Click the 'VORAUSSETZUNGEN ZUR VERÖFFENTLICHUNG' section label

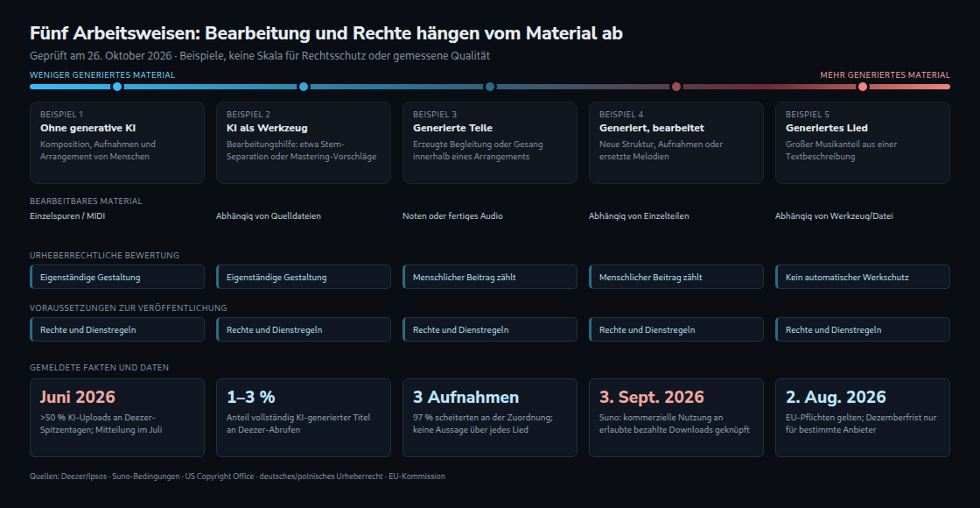(x=128, y=307)
